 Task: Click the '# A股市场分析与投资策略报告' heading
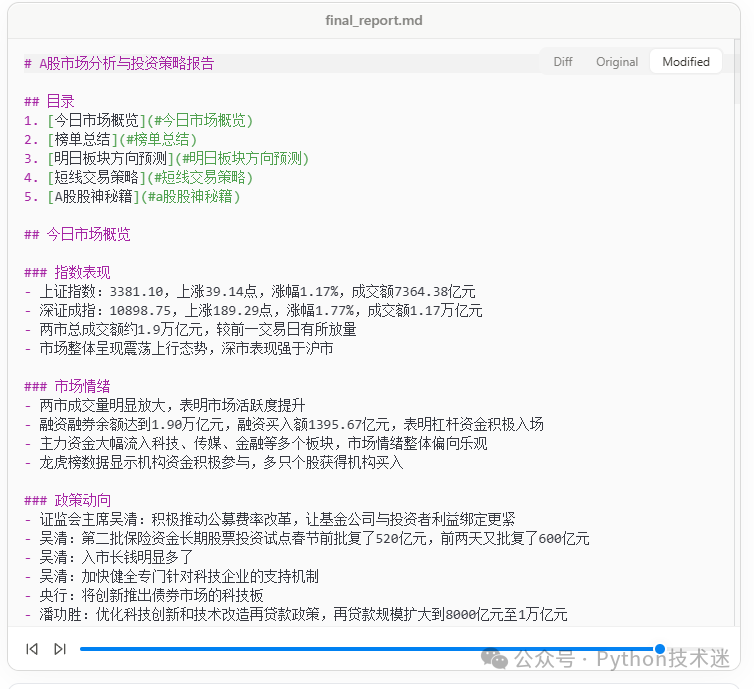(119, 63)
